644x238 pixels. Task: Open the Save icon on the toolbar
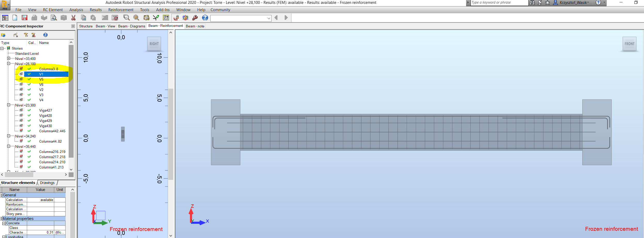click(x=25, y=18)
